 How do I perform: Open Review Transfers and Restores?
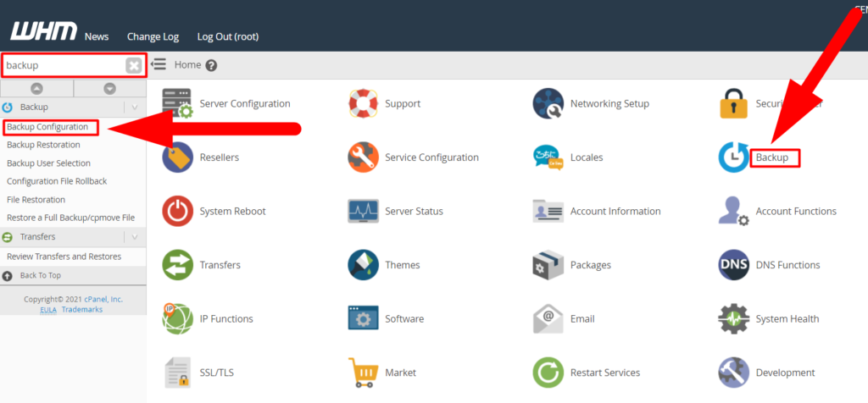[64, 257]
